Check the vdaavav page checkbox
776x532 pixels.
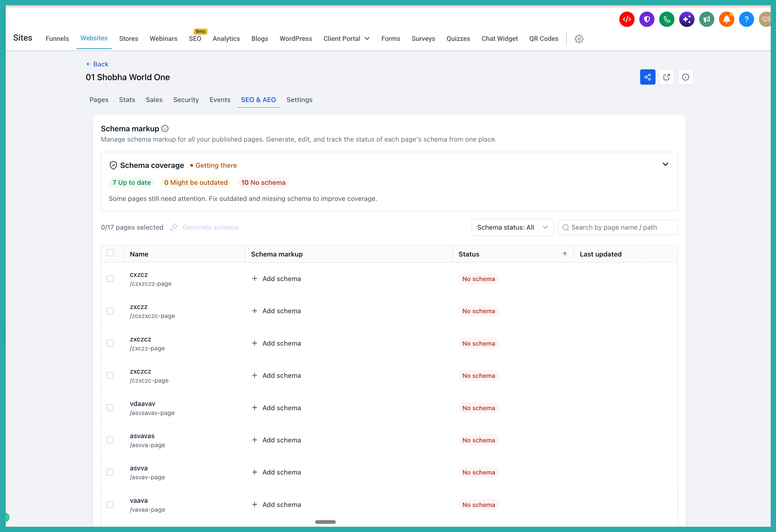[110, 408]
